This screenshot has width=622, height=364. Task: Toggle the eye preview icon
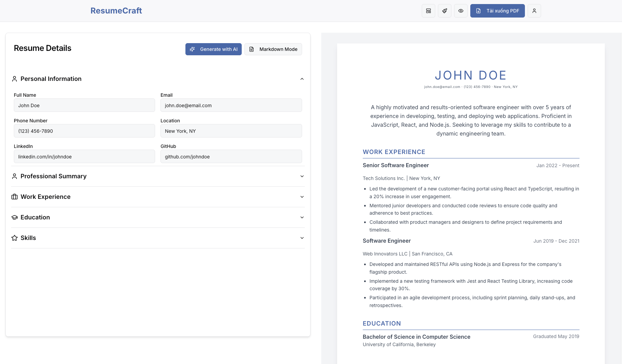(x=461, y=11)
